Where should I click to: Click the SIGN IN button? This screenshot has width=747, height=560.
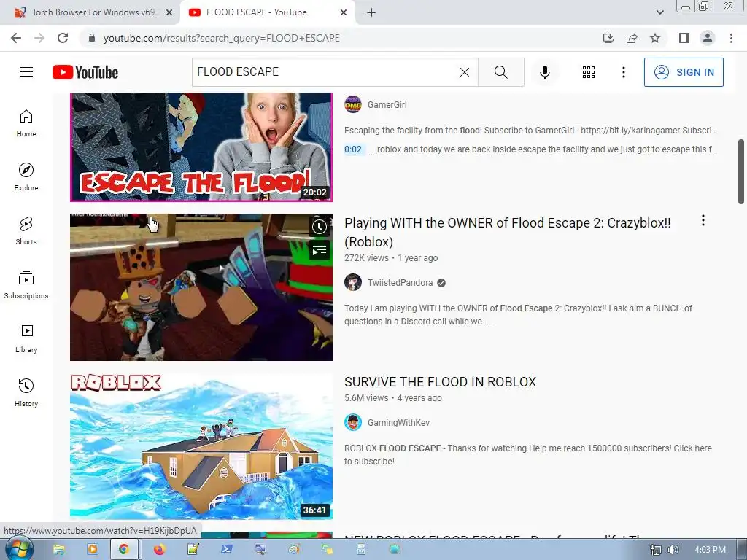[x=684, y=72]
